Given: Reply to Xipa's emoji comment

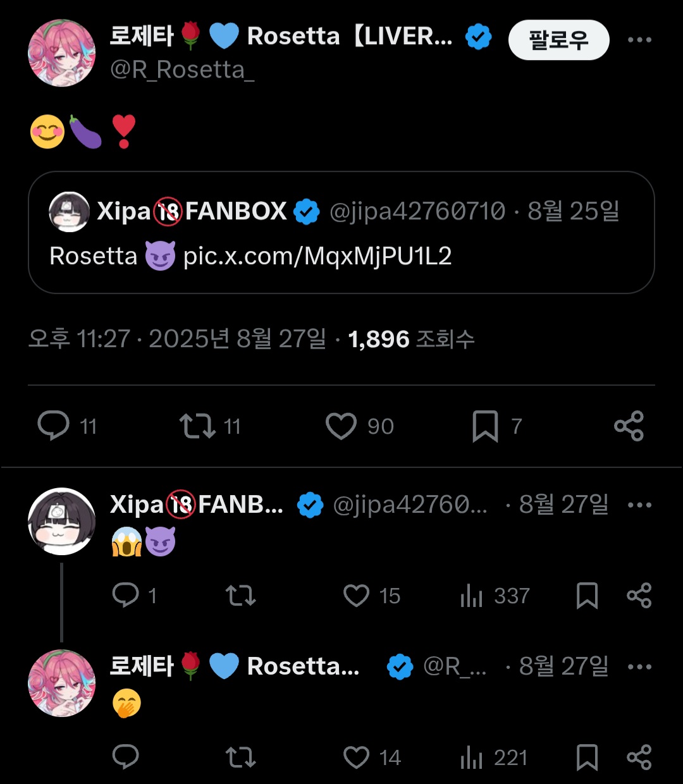Looking at the screenshot, I should (x=125, y=595).
